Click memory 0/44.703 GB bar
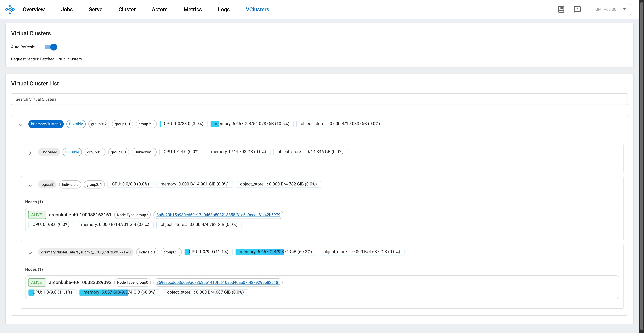 pyautogui.click(x=238, y=152)
